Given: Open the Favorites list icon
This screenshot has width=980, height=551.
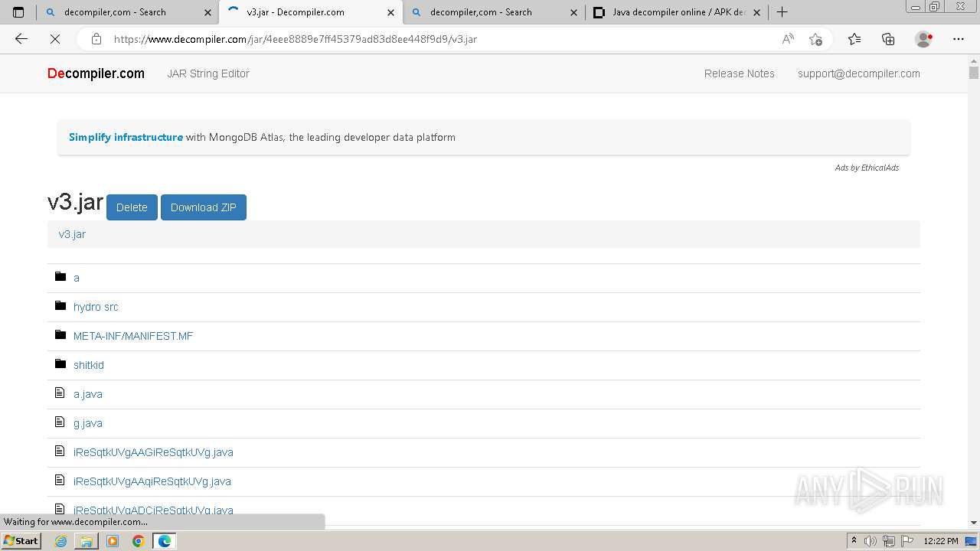Looking at the screenshot, I should [854, 39].
